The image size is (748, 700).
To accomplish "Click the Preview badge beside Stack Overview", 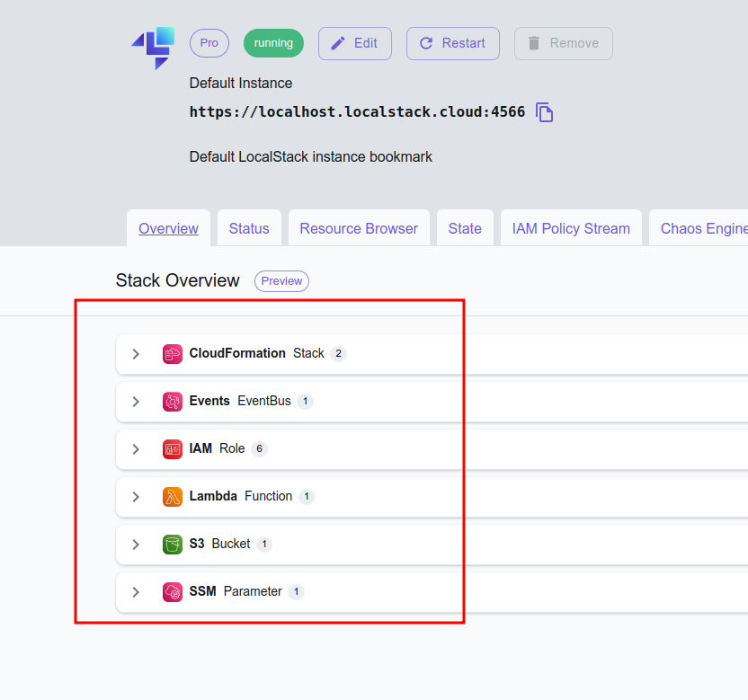I will pyautogui.click(x=281, y=281).
